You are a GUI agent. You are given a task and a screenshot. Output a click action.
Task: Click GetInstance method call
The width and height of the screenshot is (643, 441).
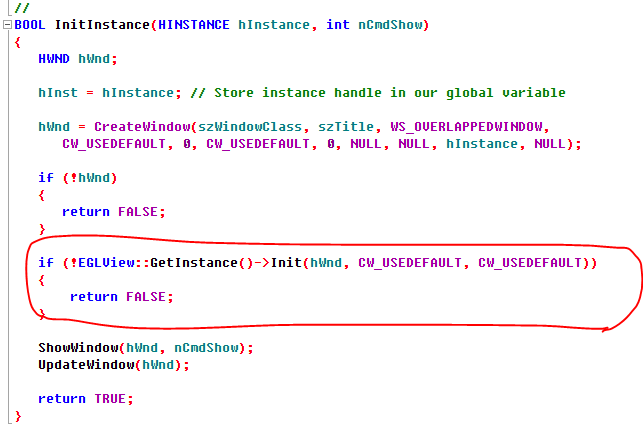(x=194, y=263)
